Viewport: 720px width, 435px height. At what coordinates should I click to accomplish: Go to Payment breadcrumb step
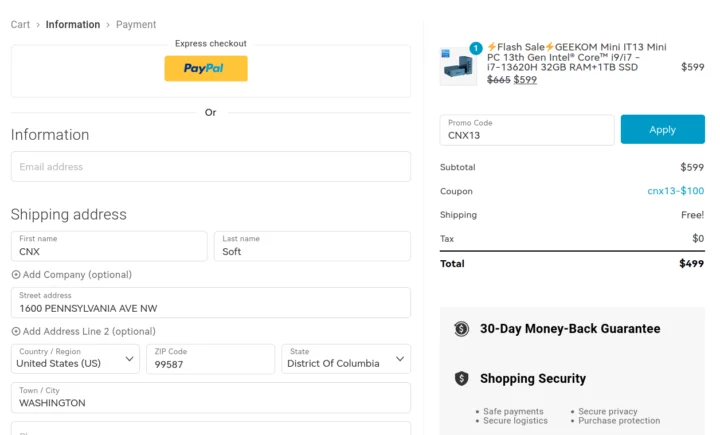point(136,24)
